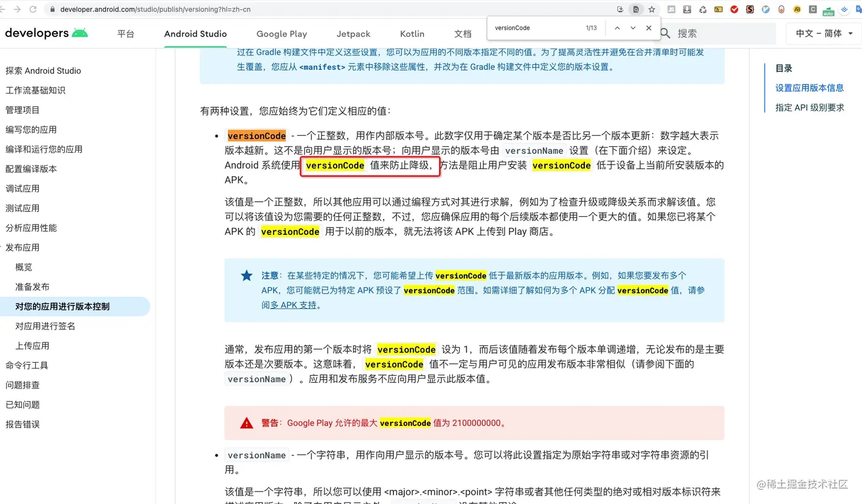
Task: Expand 问题排查 sidebar section
Action: click(22, 385)
